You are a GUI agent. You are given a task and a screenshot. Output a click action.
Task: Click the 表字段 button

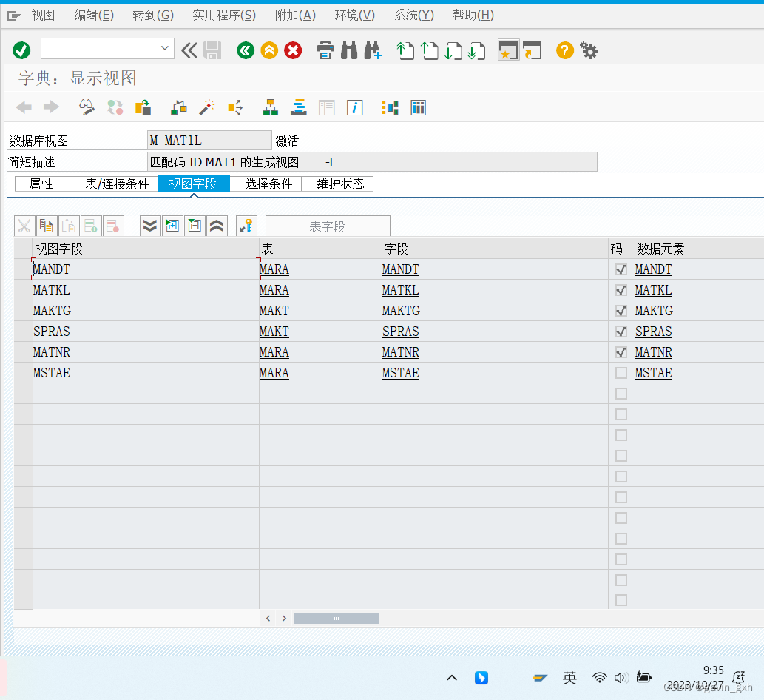point(328,226)
